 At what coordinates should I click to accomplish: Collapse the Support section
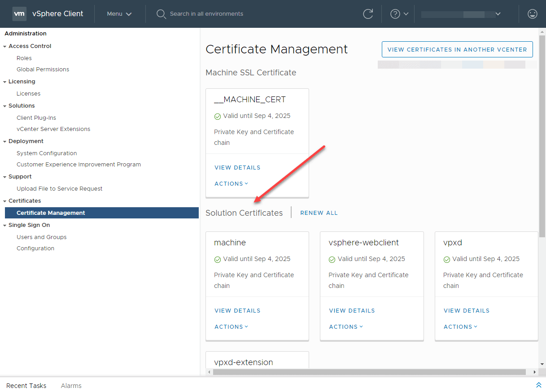(x=4, y=177)
